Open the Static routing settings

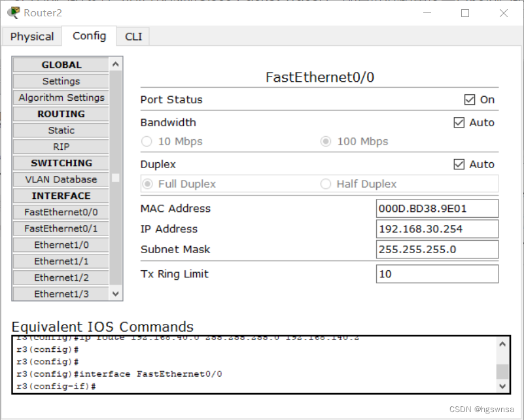[x=61, y=130]
